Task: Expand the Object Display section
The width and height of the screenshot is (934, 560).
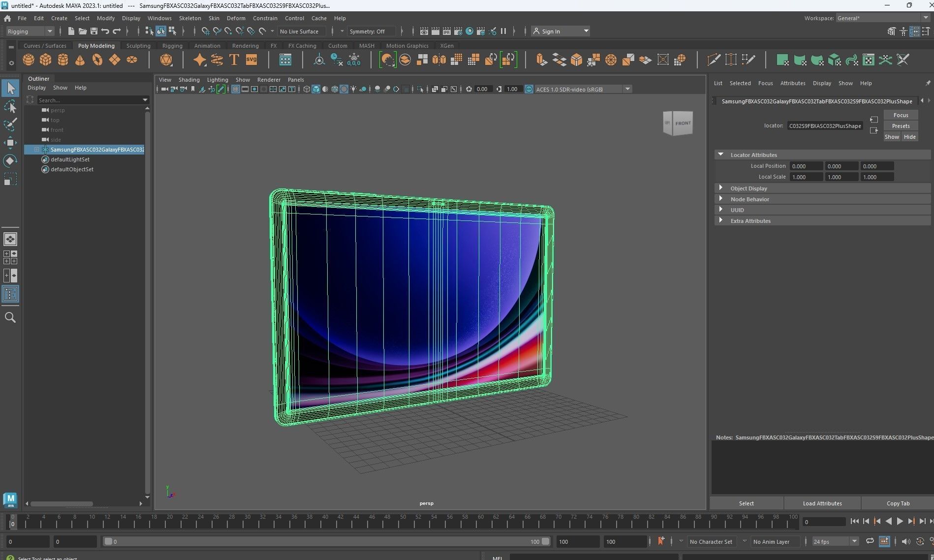Action: click(721, 188)
